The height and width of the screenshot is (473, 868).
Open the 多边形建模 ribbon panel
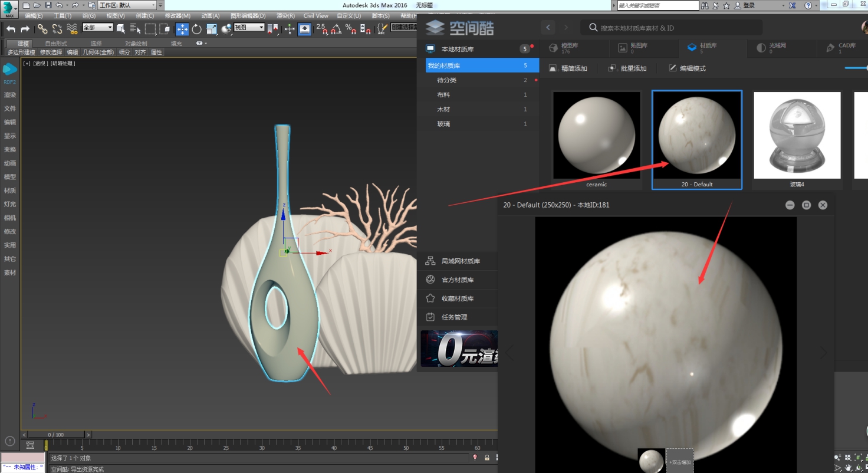(x=21, y=52)
